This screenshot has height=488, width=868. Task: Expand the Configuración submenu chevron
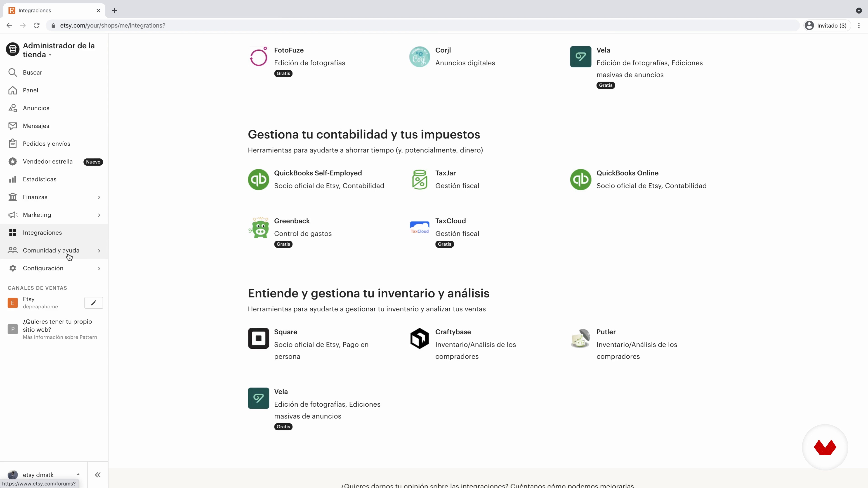pos(99,268)
